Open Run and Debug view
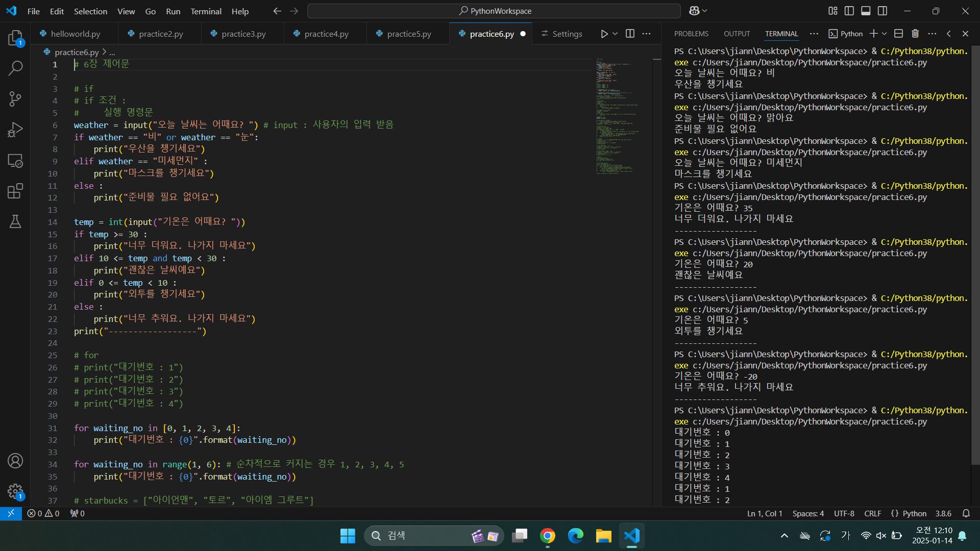The height and width of the screenshot is (551, 980). pyautogui.click(x=15, y=130)
